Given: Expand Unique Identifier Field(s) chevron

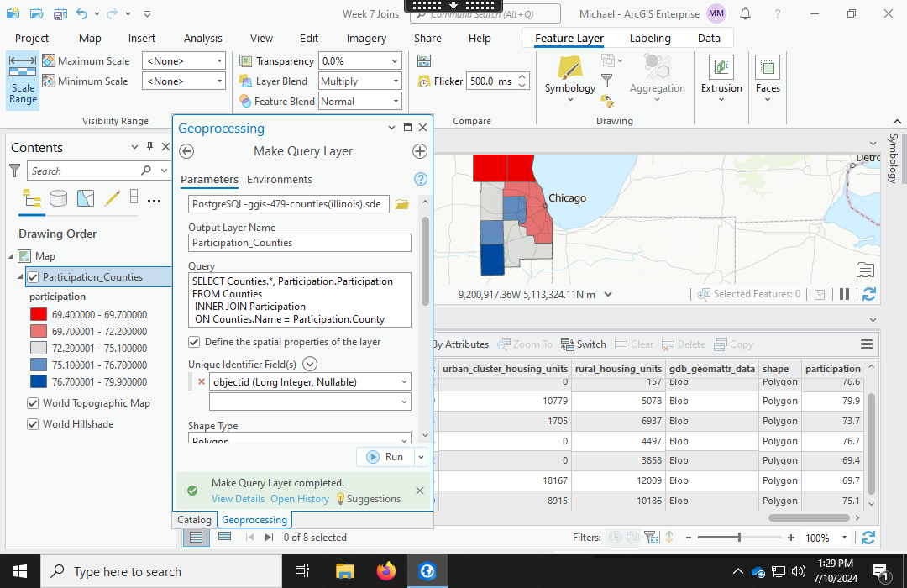Looking at the screenshot, I should (x=310, y=364).
